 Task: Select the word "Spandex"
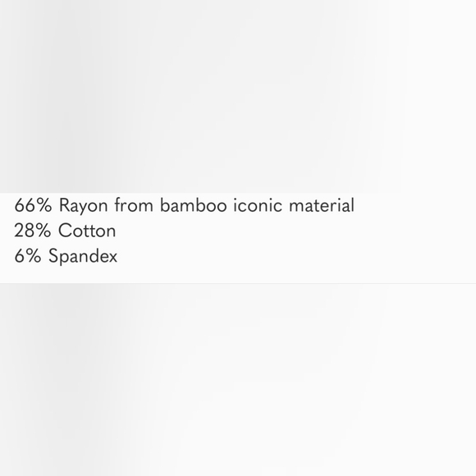coord(83,257)
